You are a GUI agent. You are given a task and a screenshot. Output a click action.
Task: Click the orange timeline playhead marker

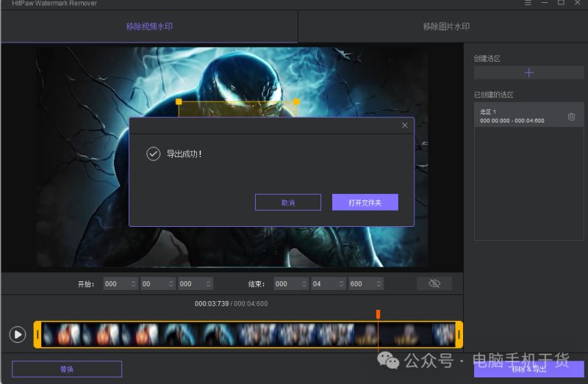pyautogui.click(x=378, y=314)
